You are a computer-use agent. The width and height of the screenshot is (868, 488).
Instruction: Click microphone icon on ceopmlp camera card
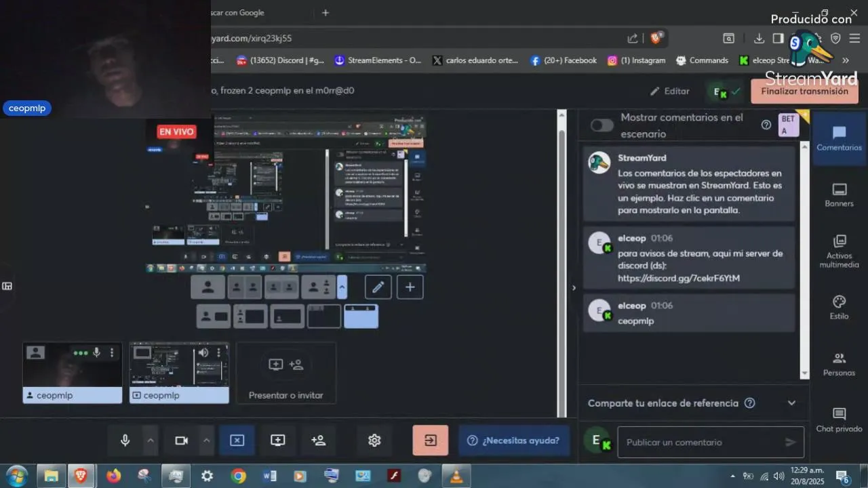(x=97, y=352)
